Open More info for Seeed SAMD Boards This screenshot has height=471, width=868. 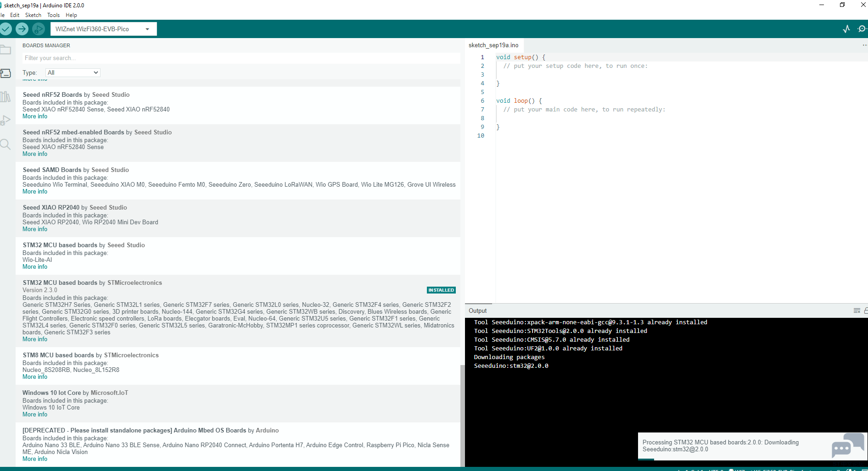click(x=35, y=192)
